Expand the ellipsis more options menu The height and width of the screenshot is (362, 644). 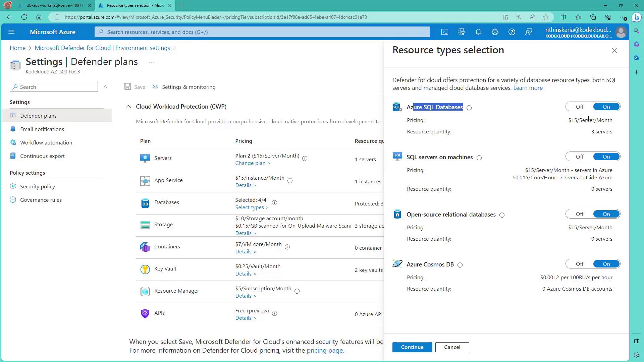click(x=151, y=62)
